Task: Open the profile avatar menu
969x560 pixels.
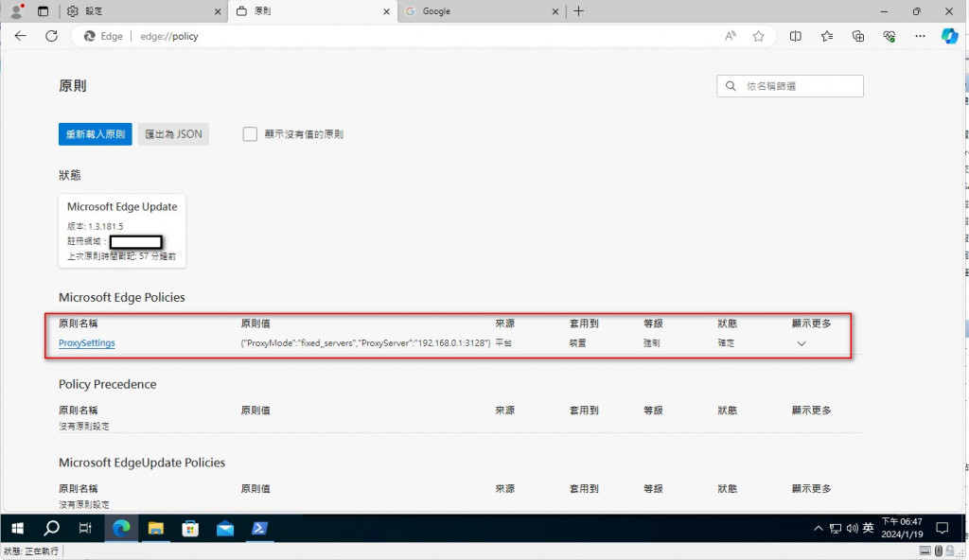Action: 16,10
